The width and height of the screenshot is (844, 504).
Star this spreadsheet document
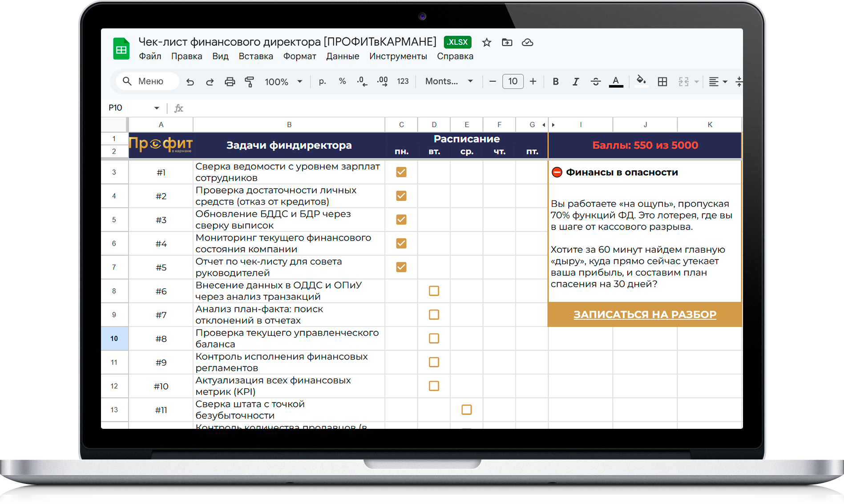pos(487,43)
